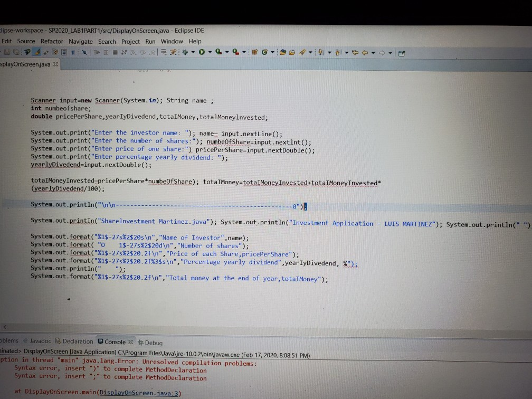Click Last Edit Location icon
Image resolution: width=532 pixels, height=399 pixels.
[x=355, y=53]
